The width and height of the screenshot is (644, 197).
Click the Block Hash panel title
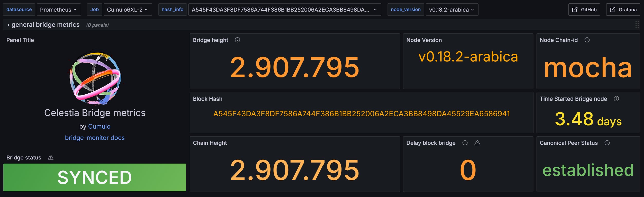(208, 99)
